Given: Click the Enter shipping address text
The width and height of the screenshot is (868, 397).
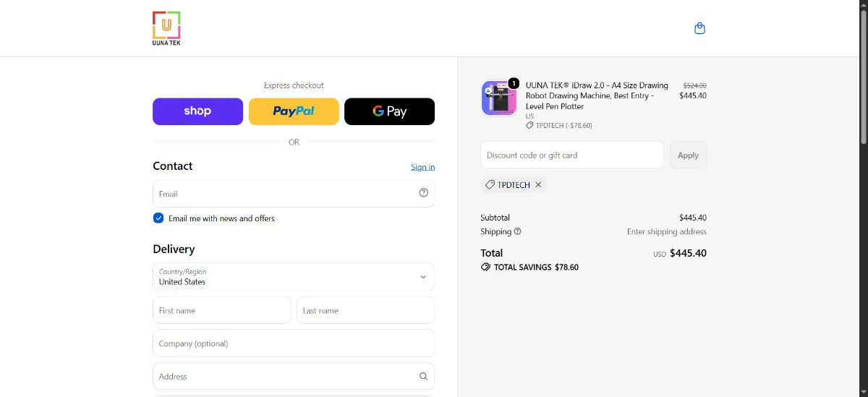Looking at the screenshot, I should 667,231.
